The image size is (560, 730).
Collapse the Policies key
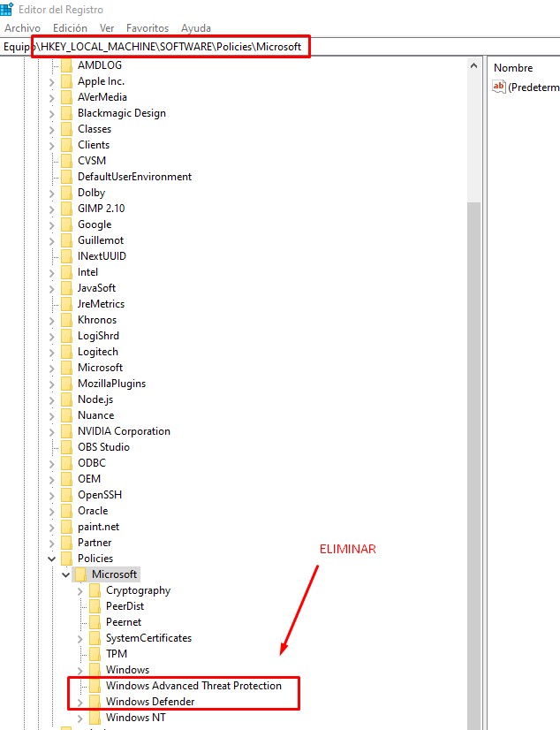click(x=52, y=559)
